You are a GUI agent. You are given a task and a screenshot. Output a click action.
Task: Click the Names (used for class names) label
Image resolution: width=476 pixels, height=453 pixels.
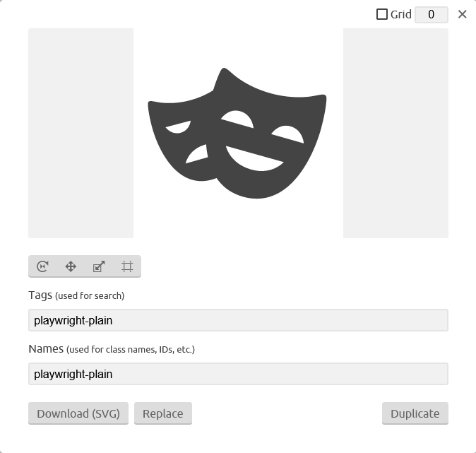112,349
